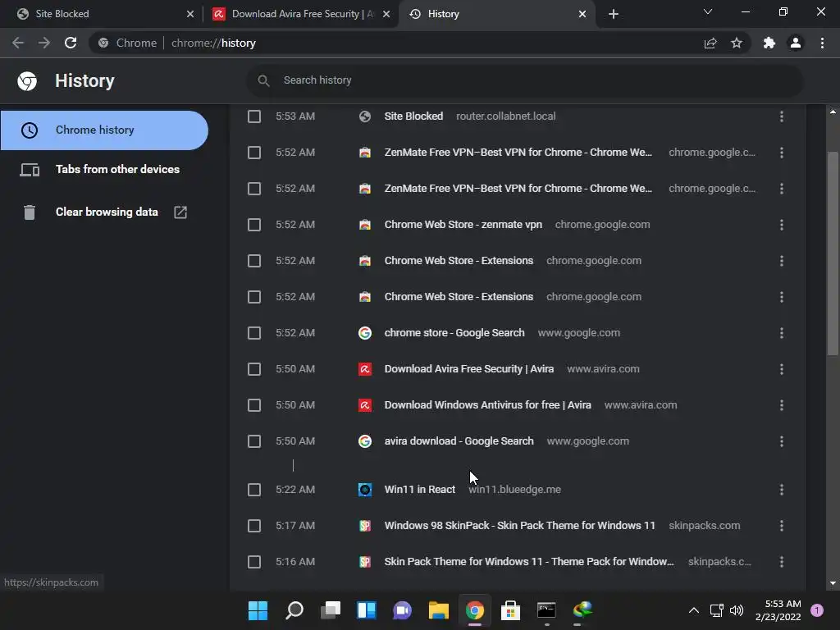
Task: Open the Extensions puzzle icon
Action: coord(769,43)
